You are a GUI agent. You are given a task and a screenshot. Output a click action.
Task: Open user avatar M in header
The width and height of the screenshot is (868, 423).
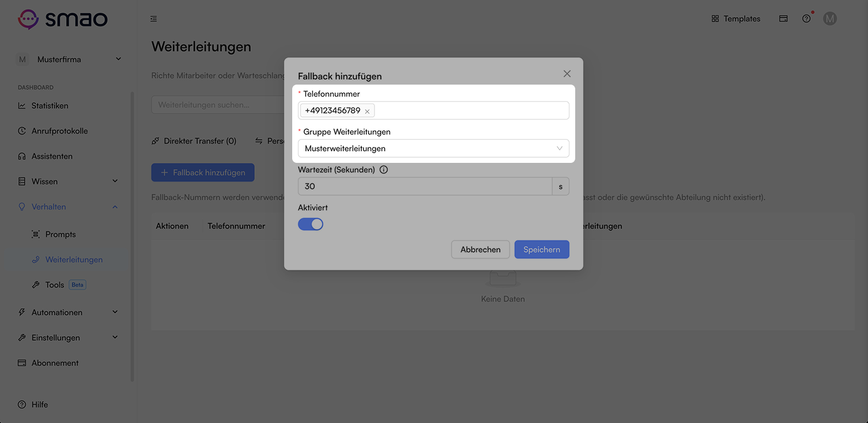(829, 19)
